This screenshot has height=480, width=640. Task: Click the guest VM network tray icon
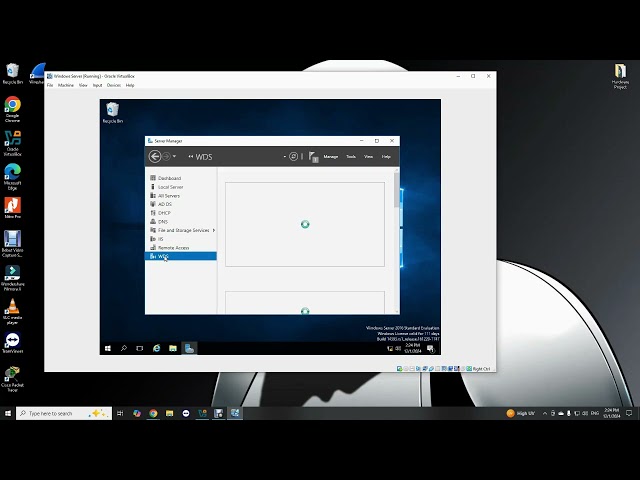390,349
